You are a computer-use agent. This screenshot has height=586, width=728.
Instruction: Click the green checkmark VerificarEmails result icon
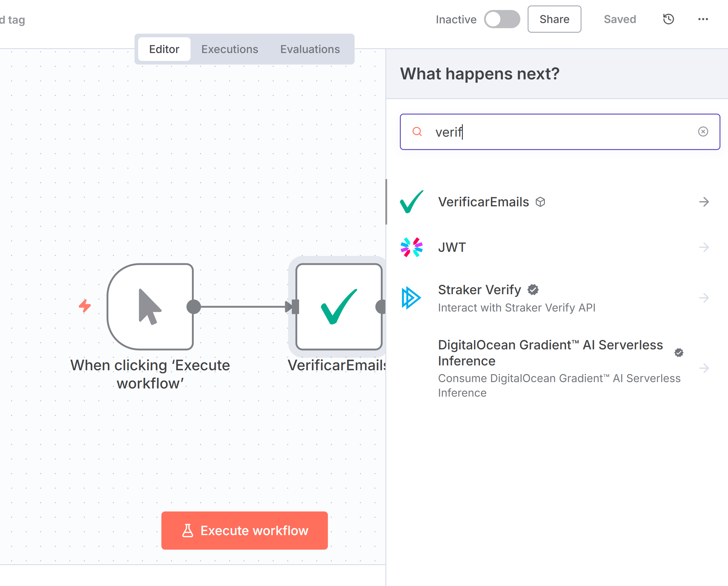click(411, 202)
